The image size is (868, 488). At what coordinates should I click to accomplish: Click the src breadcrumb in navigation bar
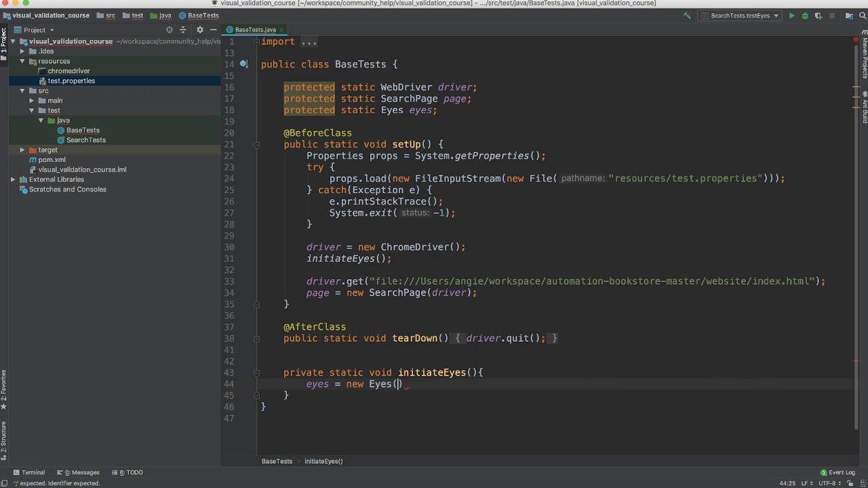pyautogui.click(x=110, y=16)
